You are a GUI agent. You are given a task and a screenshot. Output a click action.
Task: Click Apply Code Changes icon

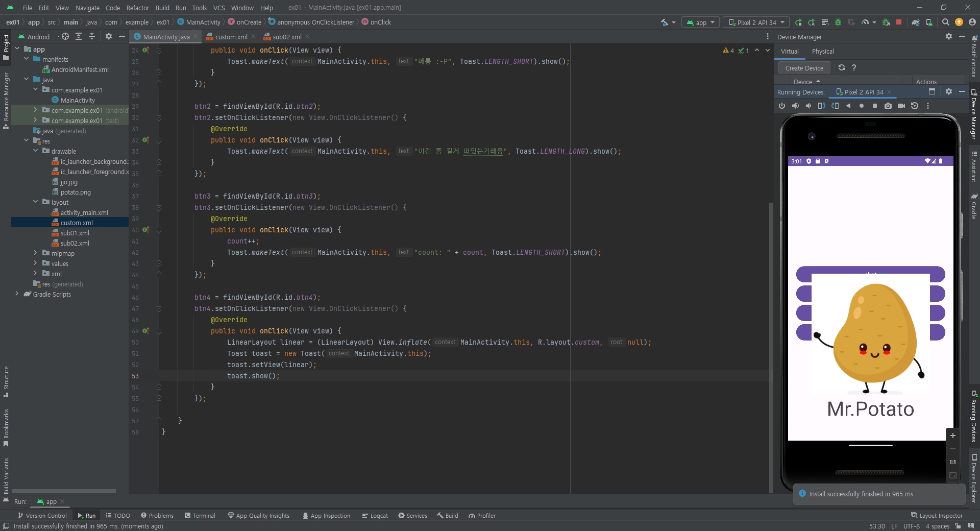point(825,22)
